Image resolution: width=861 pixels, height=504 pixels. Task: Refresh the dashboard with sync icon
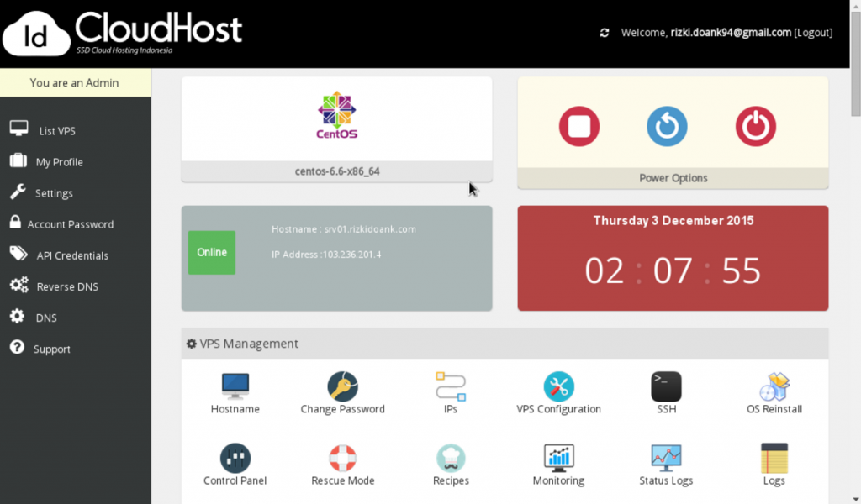pyautogui.click(x=605, y=32)
